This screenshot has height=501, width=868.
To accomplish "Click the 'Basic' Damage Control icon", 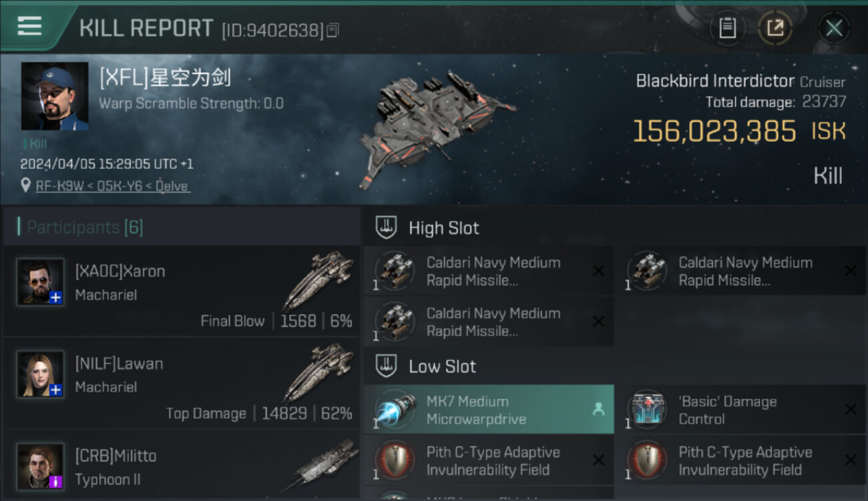I will [647, 409].
